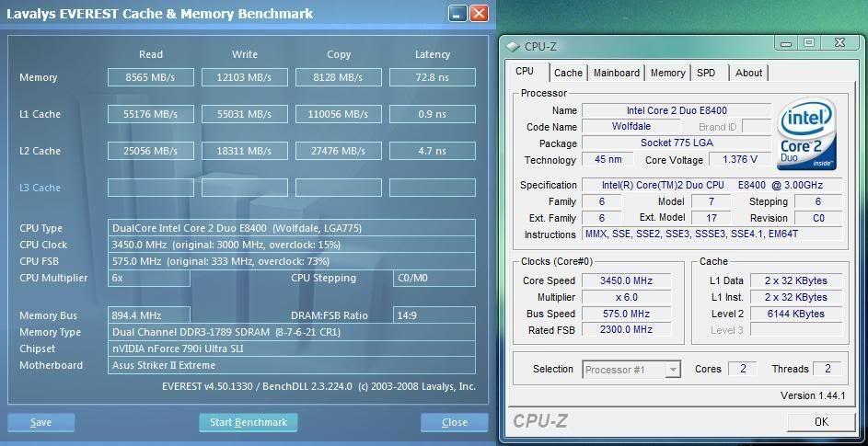
Task: Click the CPU-Z title bar app icon
Action: (x=514, y=46)
